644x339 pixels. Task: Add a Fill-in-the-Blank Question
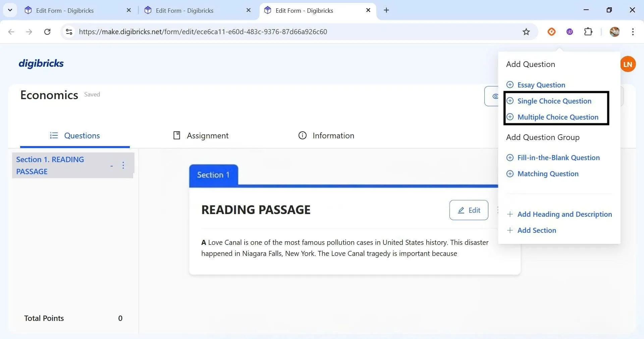coord(558,158)
